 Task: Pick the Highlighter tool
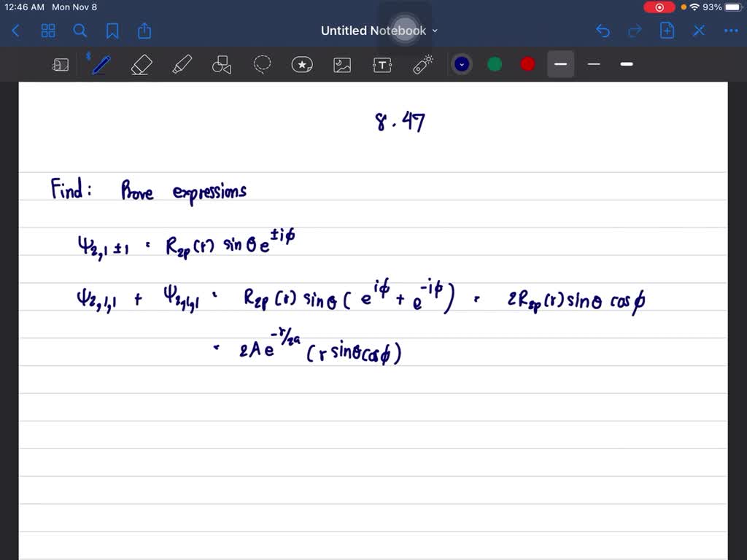182,64
